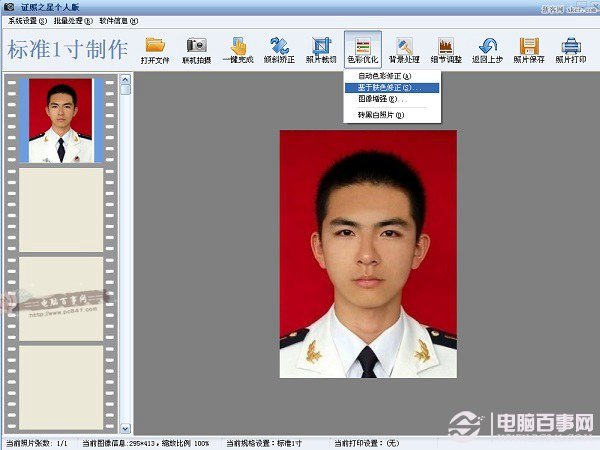Select the 照片裁切 crop tool
Viewport: 600px width, 450px height.
[321, 50]
